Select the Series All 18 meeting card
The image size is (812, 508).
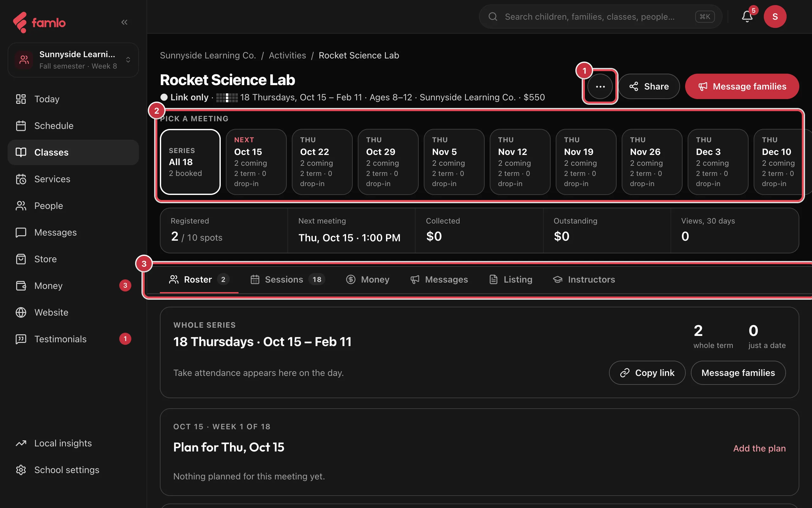[x=190, y=162]
